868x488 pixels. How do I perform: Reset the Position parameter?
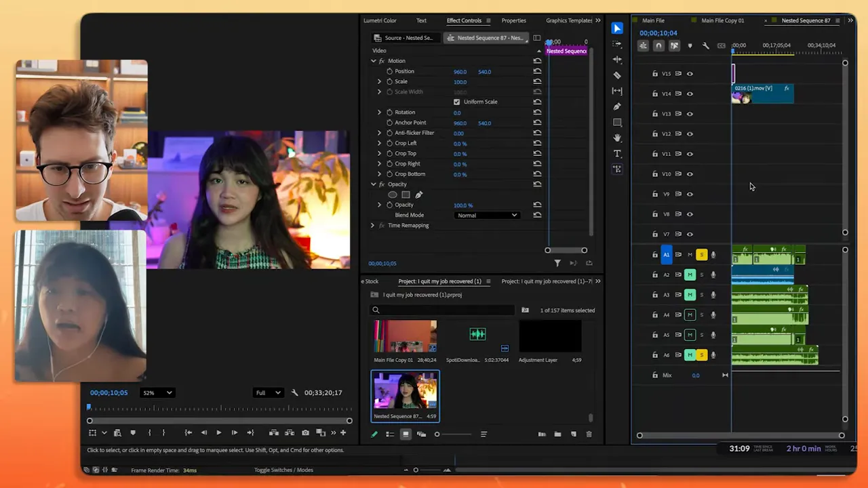coord(537,71)
